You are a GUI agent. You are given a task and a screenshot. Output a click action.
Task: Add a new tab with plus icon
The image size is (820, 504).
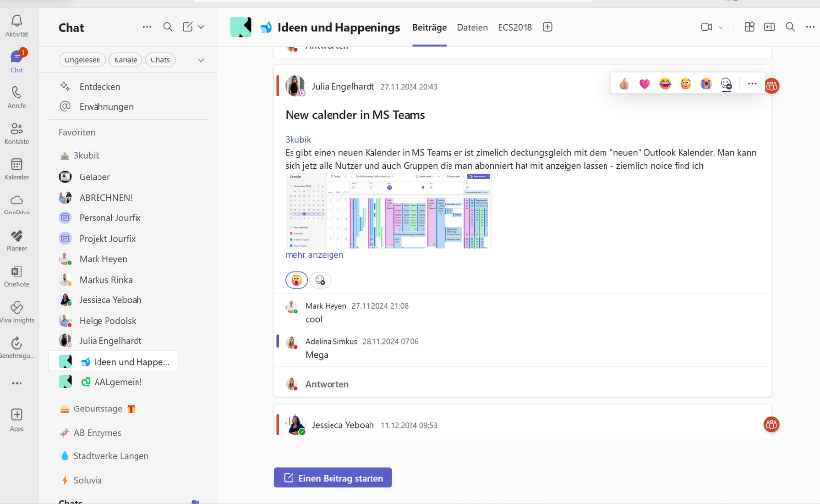point(548,27)
